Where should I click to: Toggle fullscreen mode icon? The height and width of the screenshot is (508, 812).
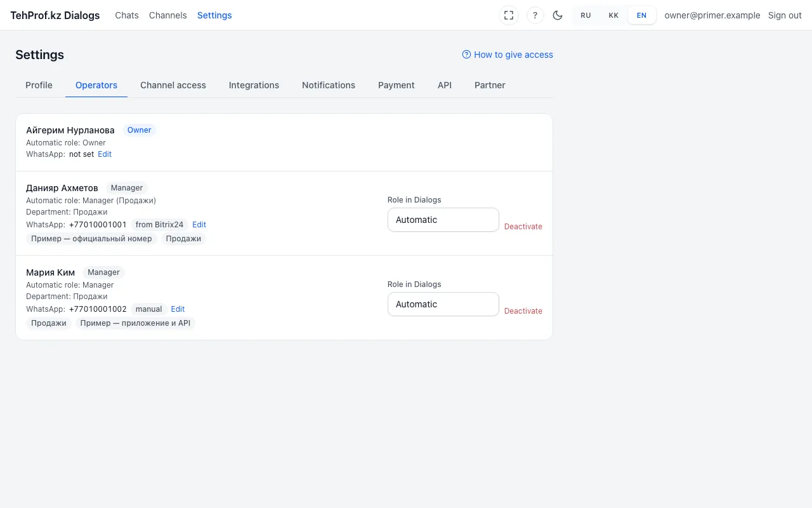click(509, 15)
